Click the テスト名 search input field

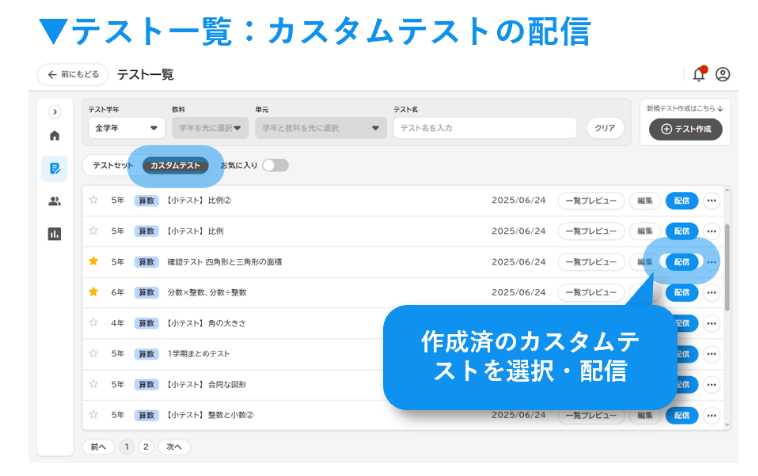point(485,128)
